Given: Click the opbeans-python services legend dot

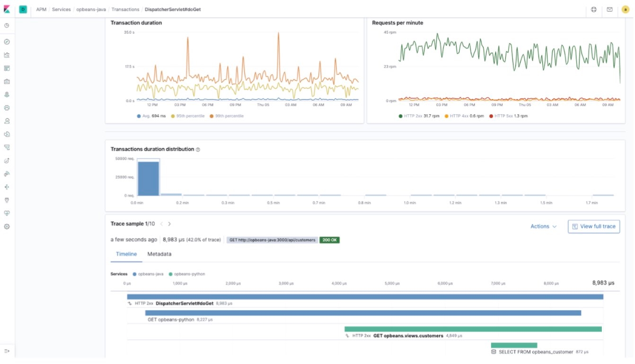Looking at the screenshot, I should pos(171,274).
